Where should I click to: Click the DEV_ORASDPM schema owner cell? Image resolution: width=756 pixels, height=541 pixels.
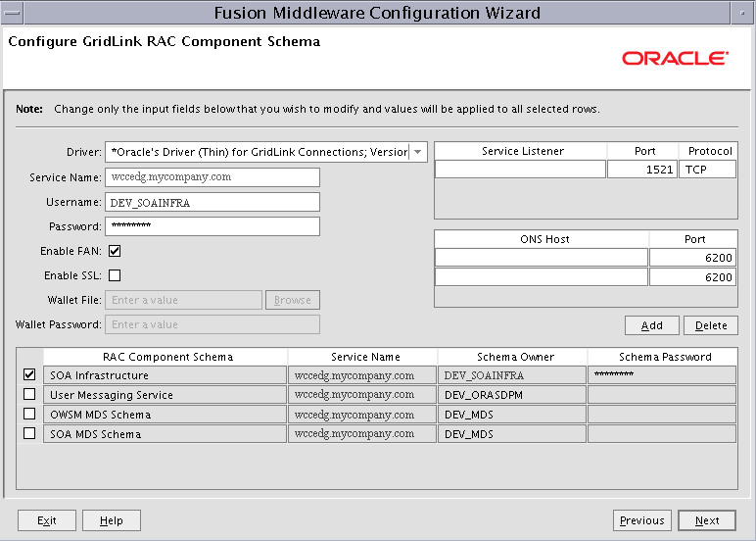click(512, 395)
